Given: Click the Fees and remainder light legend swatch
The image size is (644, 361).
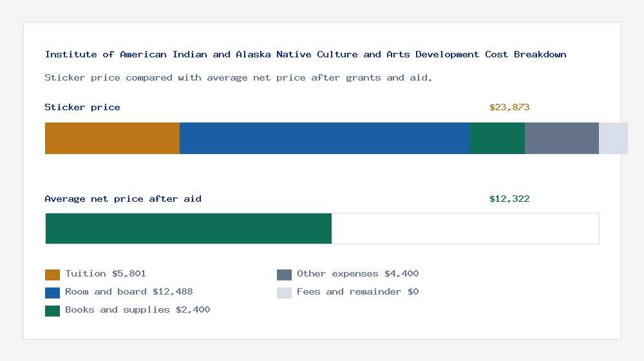Looking at the screenshot, I should [284, 293].
